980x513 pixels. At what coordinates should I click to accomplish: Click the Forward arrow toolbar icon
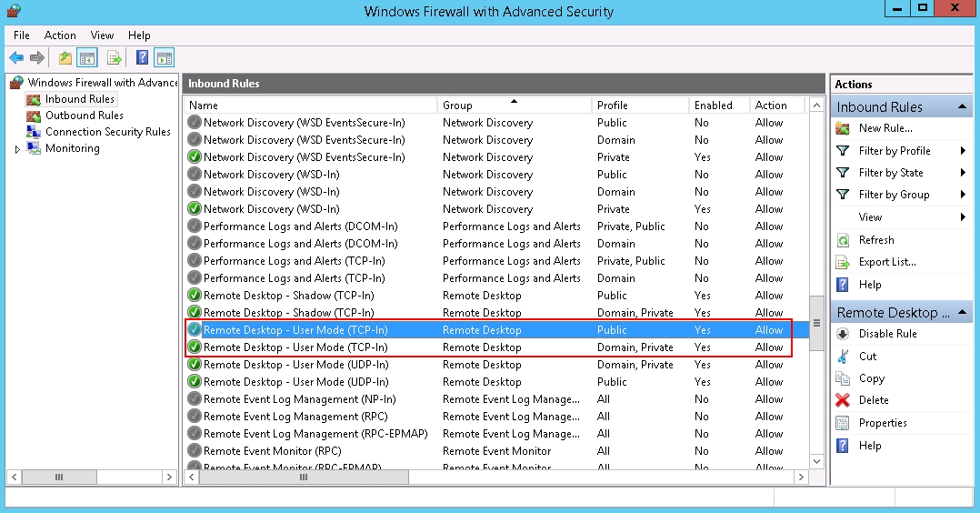tap(37, 58)
